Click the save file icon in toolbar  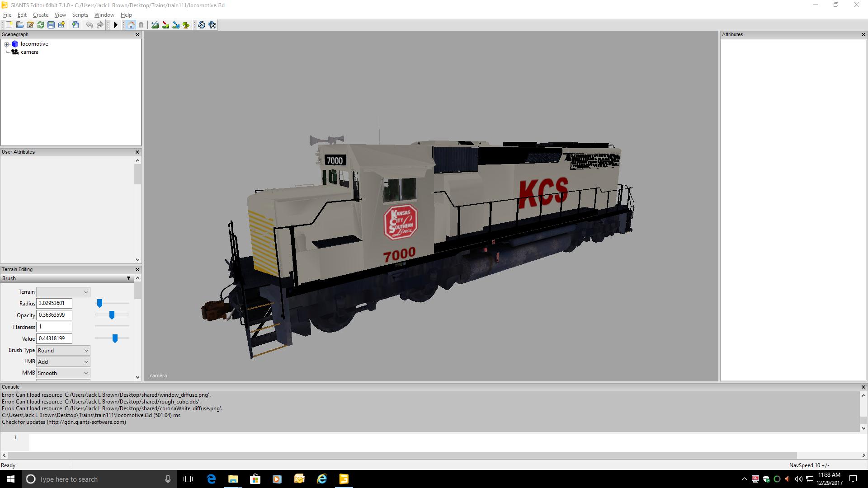[51, 24]
